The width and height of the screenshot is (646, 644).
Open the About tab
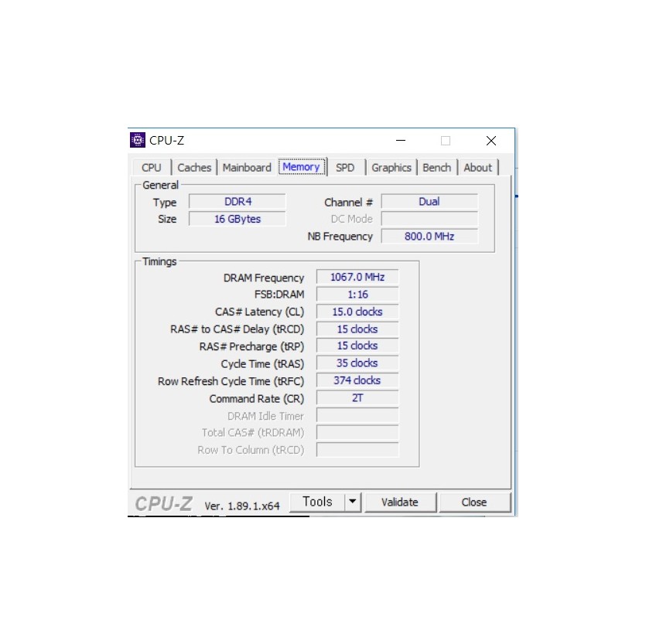(x=478, y=168)
